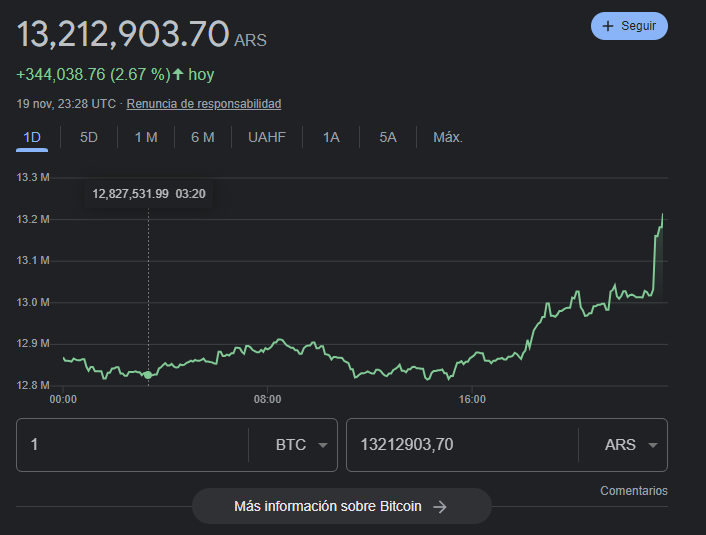Select the 1D time range tab
This screenshot has height=535, width=706.
pos(32,137)
